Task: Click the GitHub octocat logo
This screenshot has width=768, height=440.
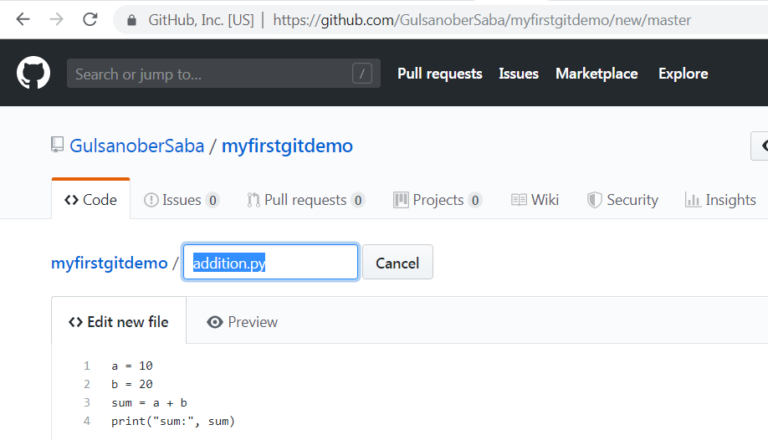Action: (x=33, y=73)
